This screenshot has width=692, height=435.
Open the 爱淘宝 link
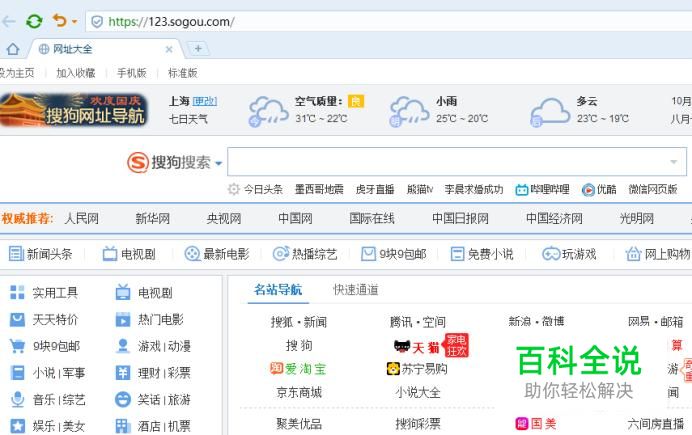tap(298, 369)
